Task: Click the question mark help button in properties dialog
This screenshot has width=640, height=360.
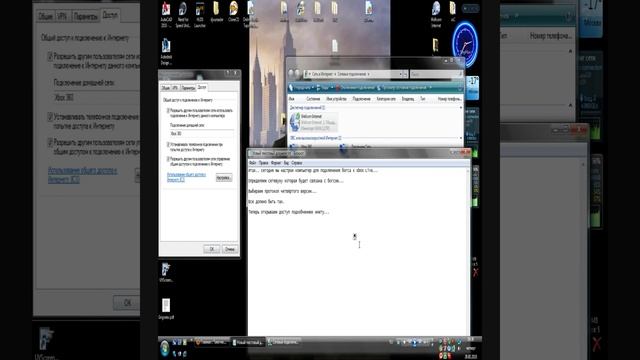Action: [x=228, y=73]
